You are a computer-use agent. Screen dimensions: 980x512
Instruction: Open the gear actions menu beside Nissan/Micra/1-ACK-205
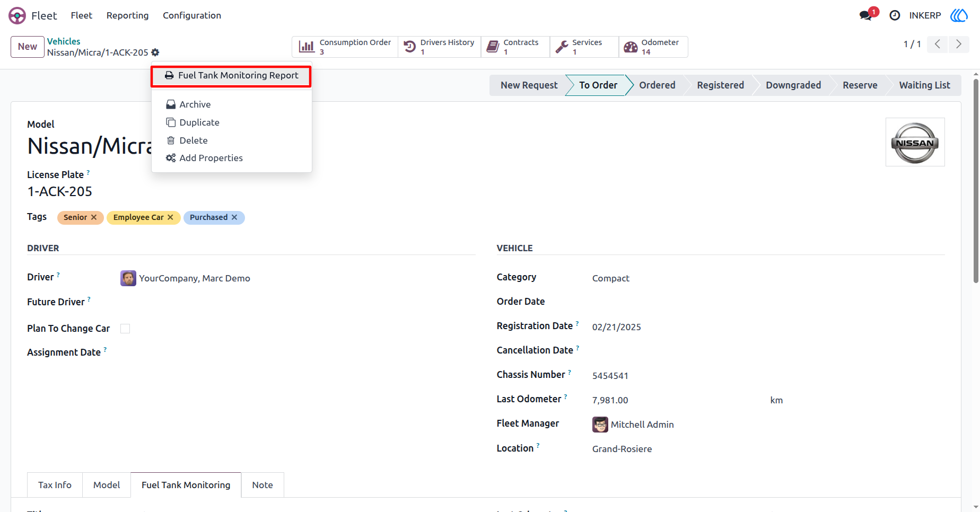(x=155, y=52)
